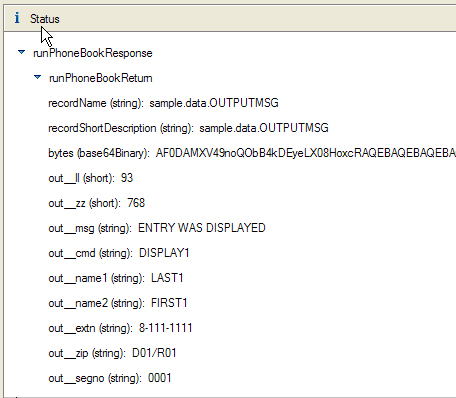The image size is (456, 398).
Task: Select the runPhoneBookResponse tree item
Action: (93, 53)
